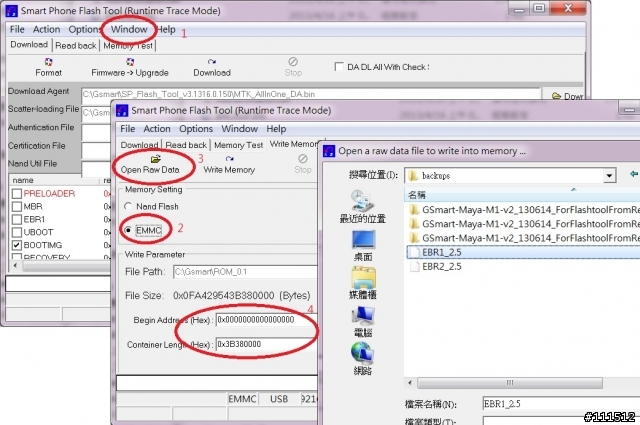This screenshot has width=640, height=425.
Task: Select the Nand Flash radio button
Action: [x=128, y=207]
